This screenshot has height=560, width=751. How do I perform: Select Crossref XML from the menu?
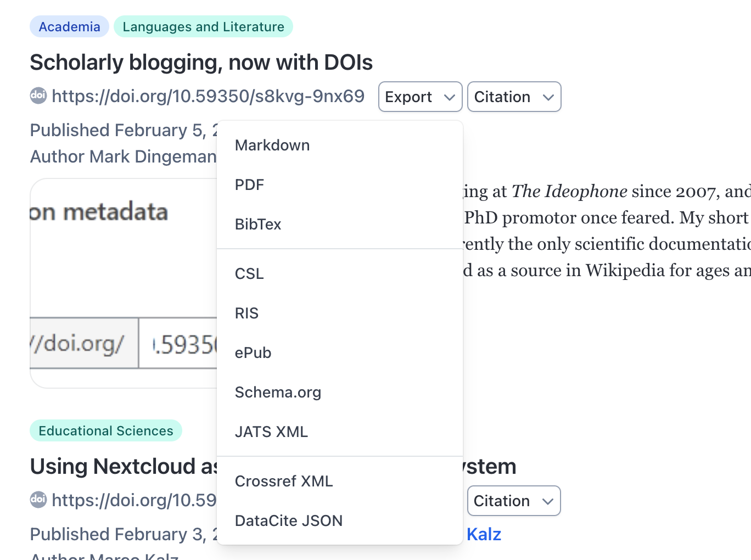[x=284, y=481]
